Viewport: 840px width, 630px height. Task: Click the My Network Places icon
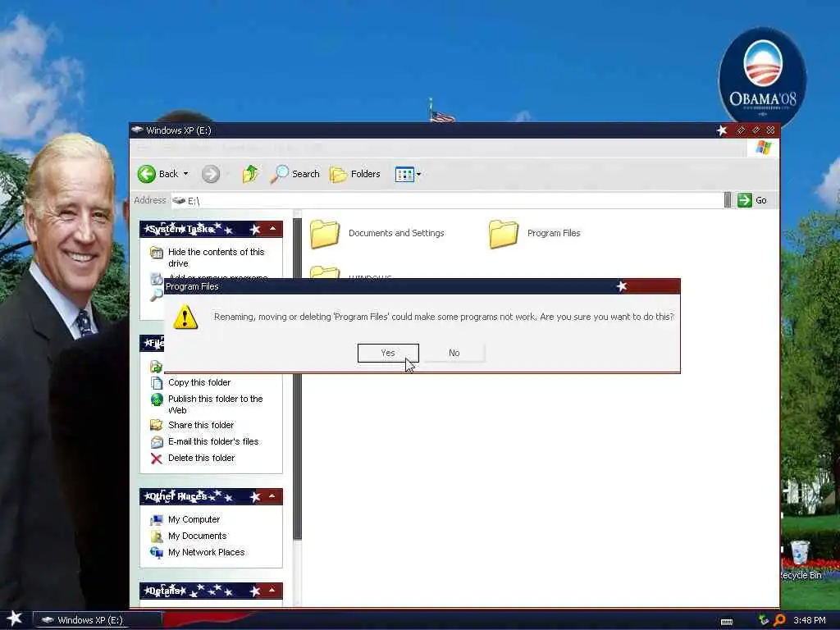[157, 553]
